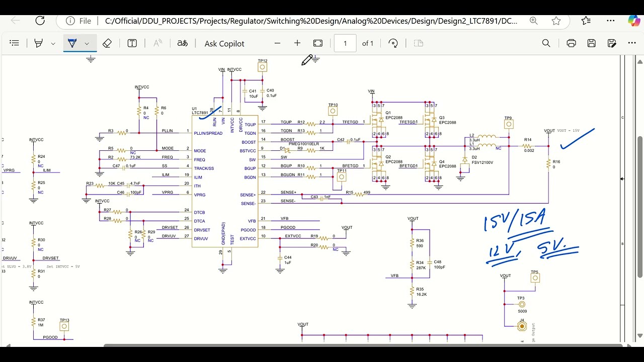Zoom out with the minus button
The height and width of the screenshot is (362, 644).
tap(276, 43)
